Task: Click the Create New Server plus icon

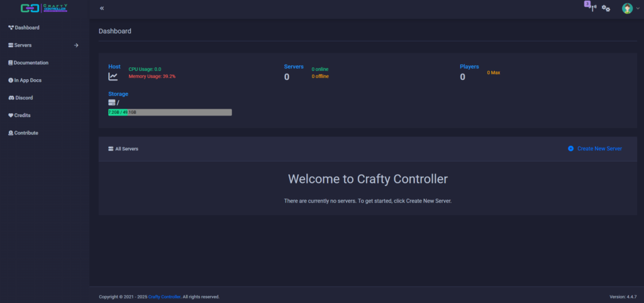Action: [570, 148]
